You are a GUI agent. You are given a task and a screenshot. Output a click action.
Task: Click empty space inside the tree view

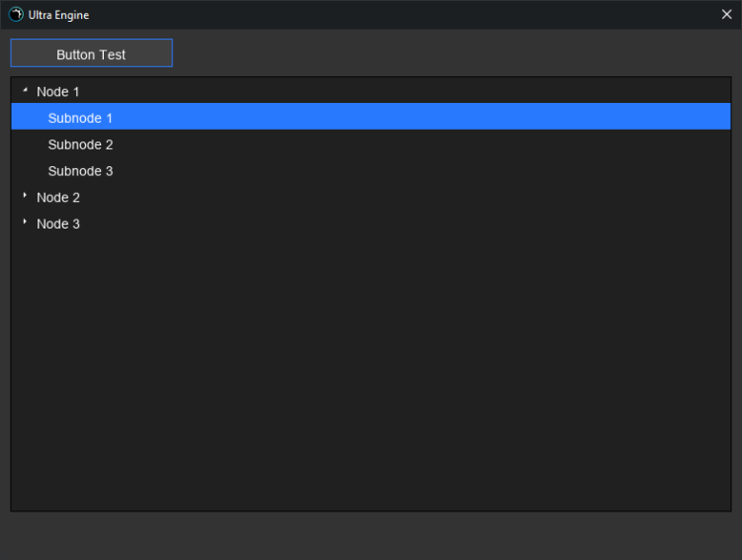(x=371, y=376)
